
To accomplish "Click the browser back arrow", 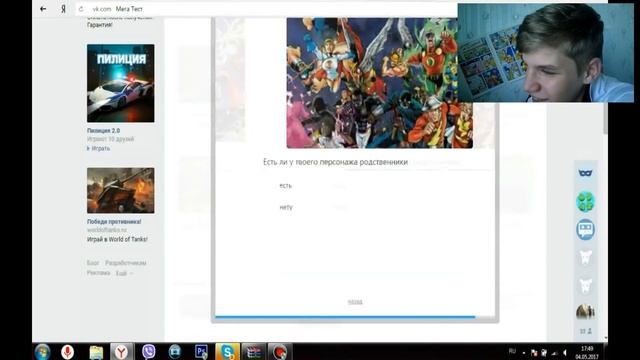I will pyautogui.click(x=43, y=9).
